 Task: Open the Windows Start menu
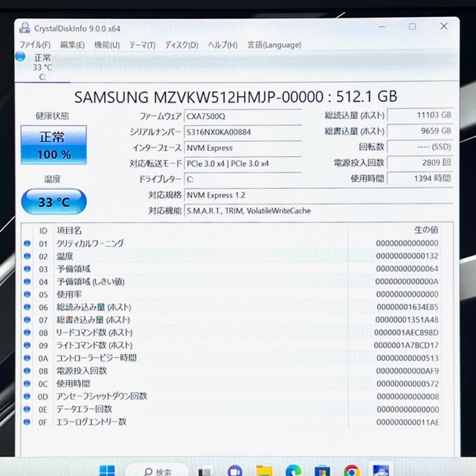coord(107,471)
